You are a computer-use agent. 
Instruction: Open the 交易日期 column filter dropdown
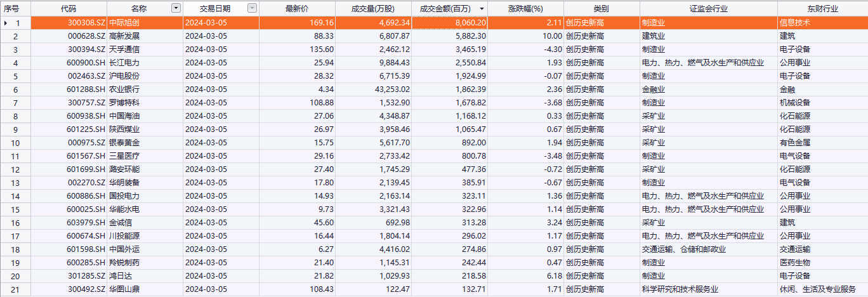252,8
